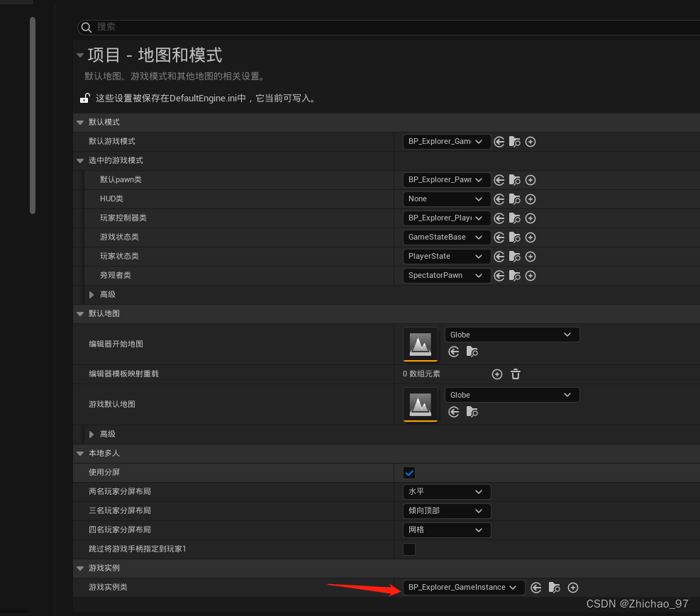Empty the 编辑器模板映射重载 array via trash icon
700x616 pixels.
pyautogui.click(x=516, y=374)
